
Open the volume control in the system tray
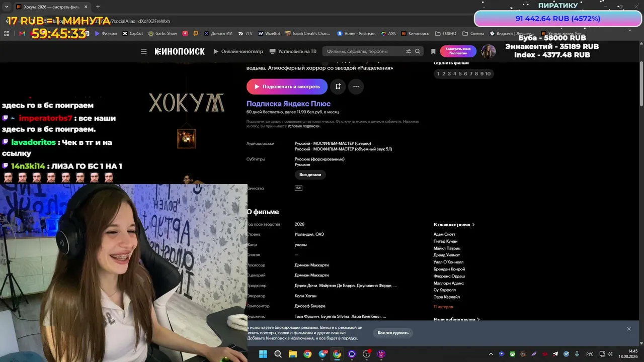click(x=610, y=354)
